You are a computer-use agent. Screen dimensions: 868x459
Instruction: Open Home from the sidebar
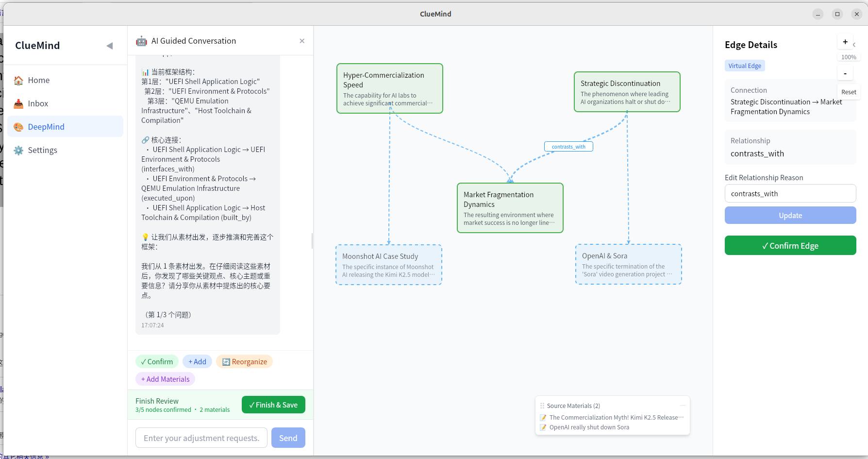[38, 80]
